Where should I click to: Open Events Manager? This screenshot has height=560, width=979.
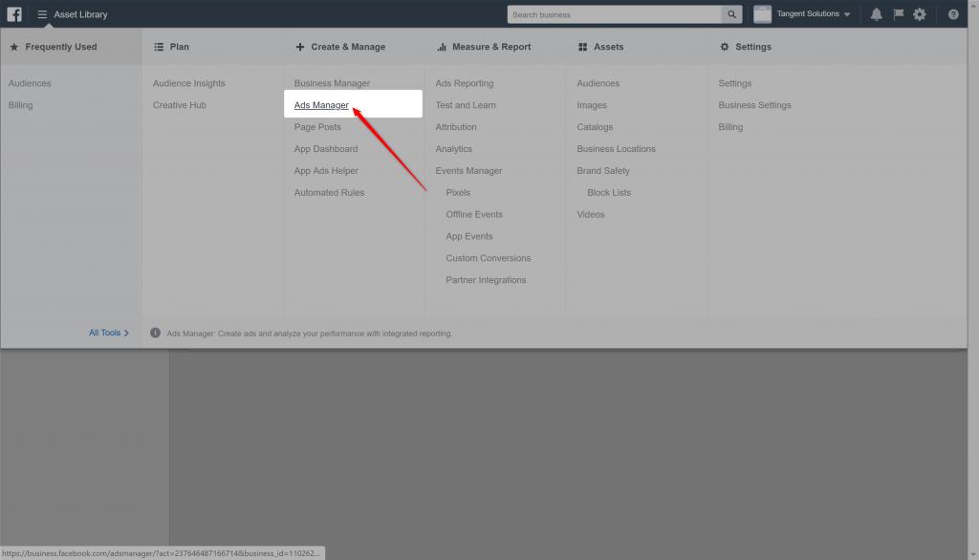[468, 170]
